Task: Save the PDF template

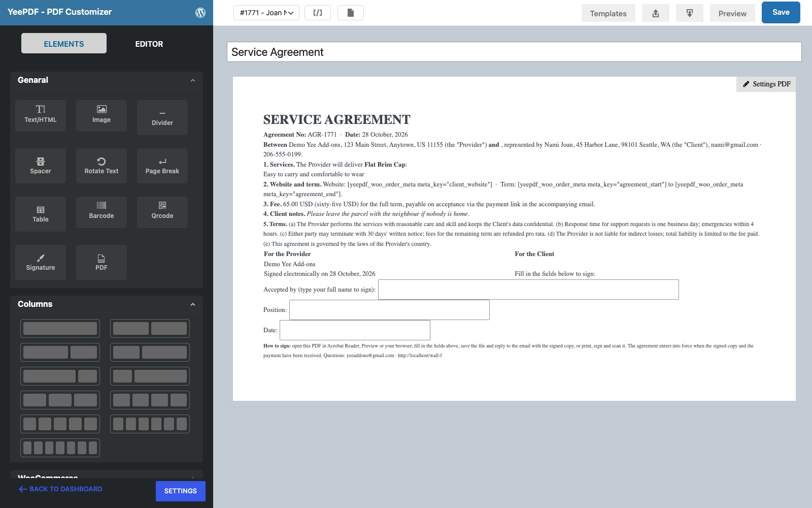Action: [x=781, y=13]
